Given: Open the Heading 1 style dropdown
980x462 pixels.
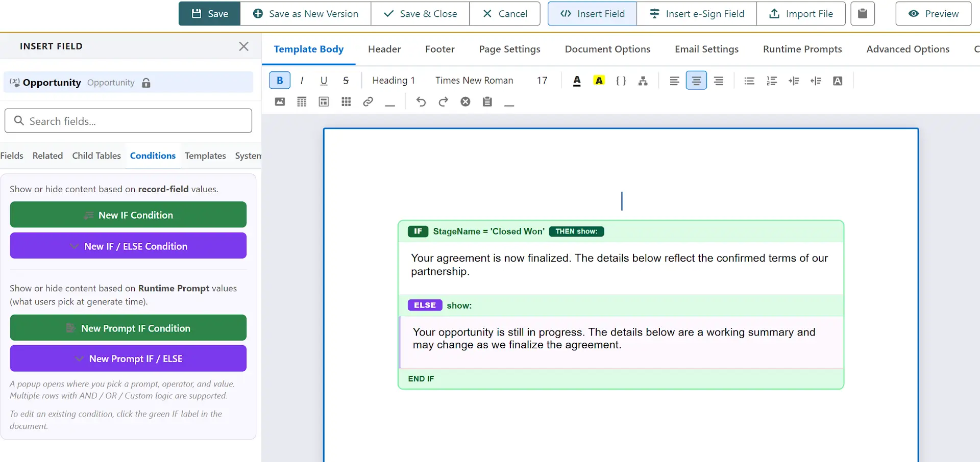Looking at the screenshot, I should (394, 81).
